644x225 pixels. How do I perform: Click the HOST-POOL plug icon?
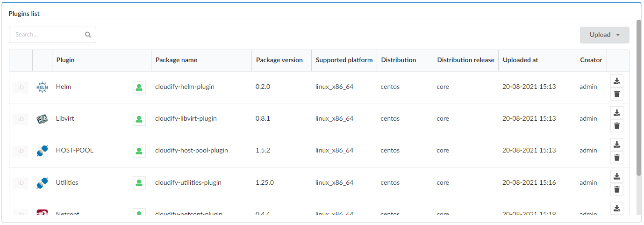pos(42,151)
